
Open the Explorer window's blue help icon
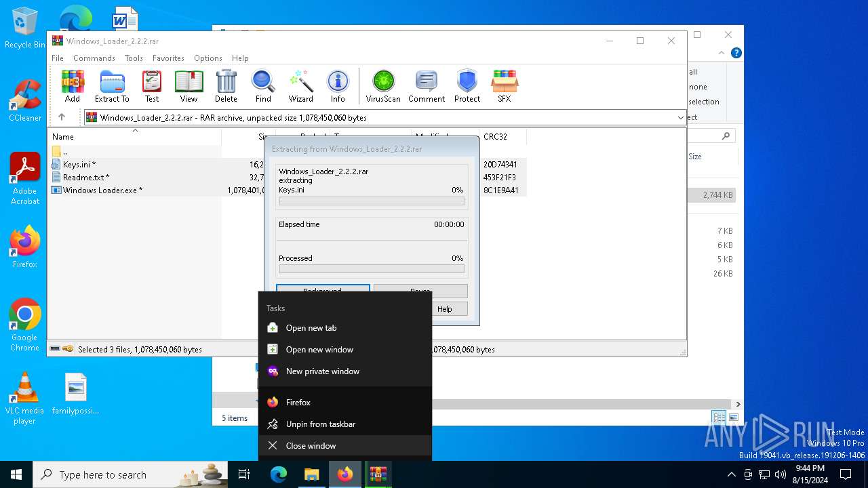point(736,53)
